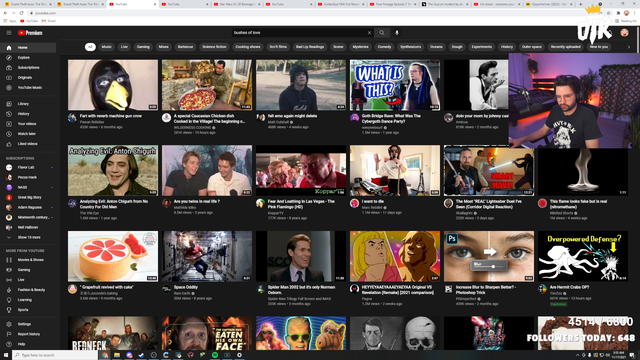Select the 'Cooking shows' filter chip

click(x=248, y=47)
